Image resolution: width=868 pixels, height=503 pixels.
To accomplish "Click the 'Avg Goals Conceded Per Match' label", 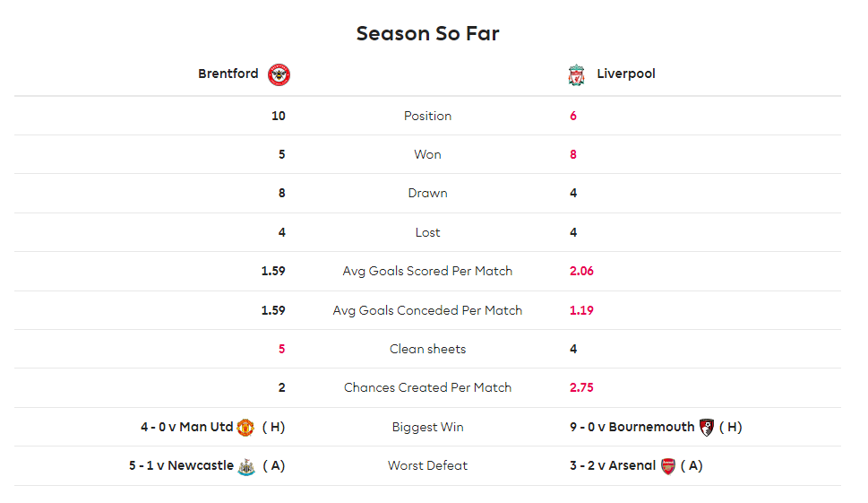I will pos(428,310).
